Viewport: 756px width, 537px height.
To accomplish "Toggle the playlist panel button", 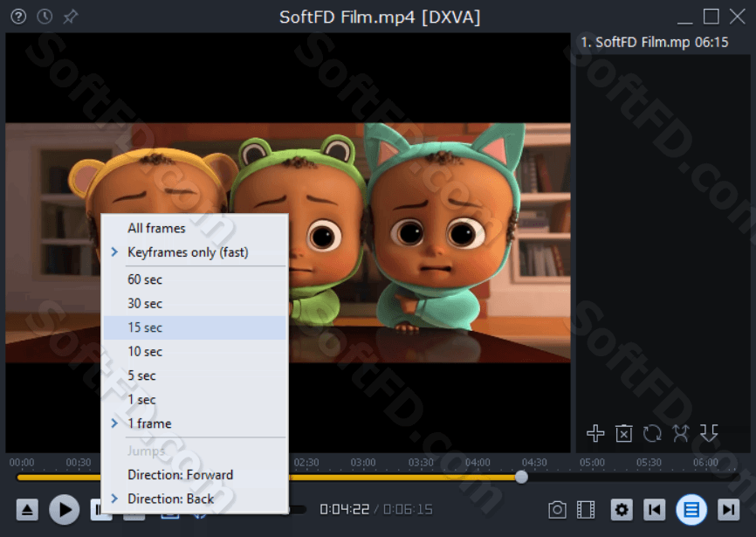I will coord(691,510).
